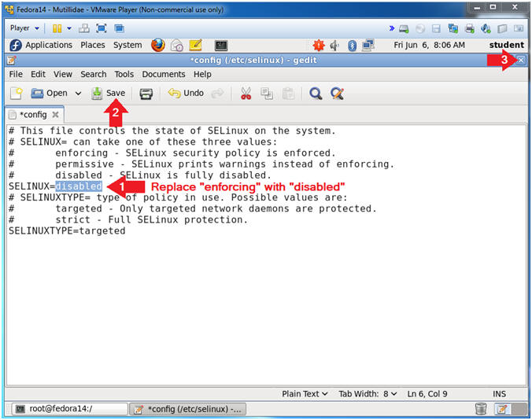Open the Places menu
Image resolution: width=532 pixels, height=420 pixels.
pyautogui.click(x=93, y=45)
